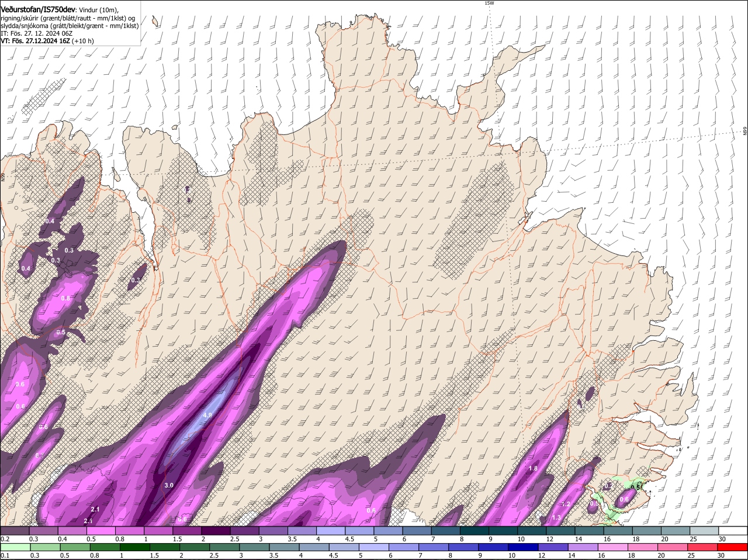Click the '0.2' number under the upper legend

point(5,539)
